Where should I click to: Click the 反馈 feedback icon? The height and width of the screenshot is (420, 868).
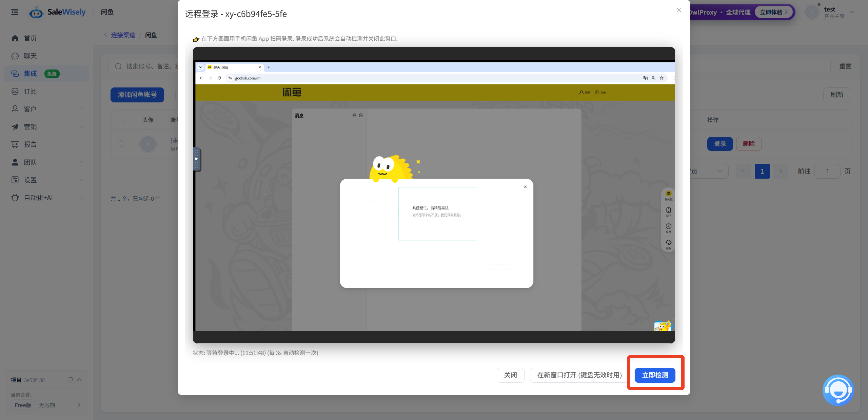668,228
